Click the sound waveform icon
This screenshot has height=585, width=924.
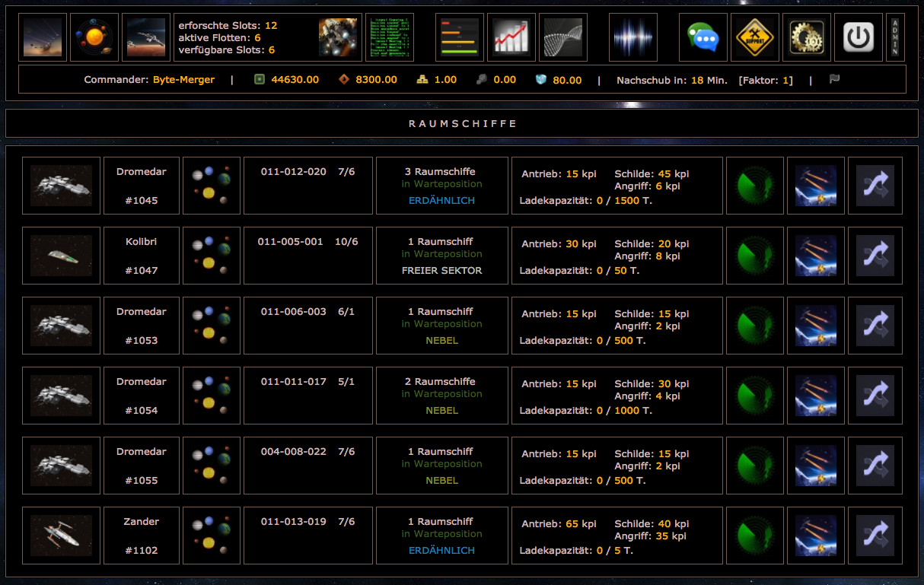(x=633, y=37)
